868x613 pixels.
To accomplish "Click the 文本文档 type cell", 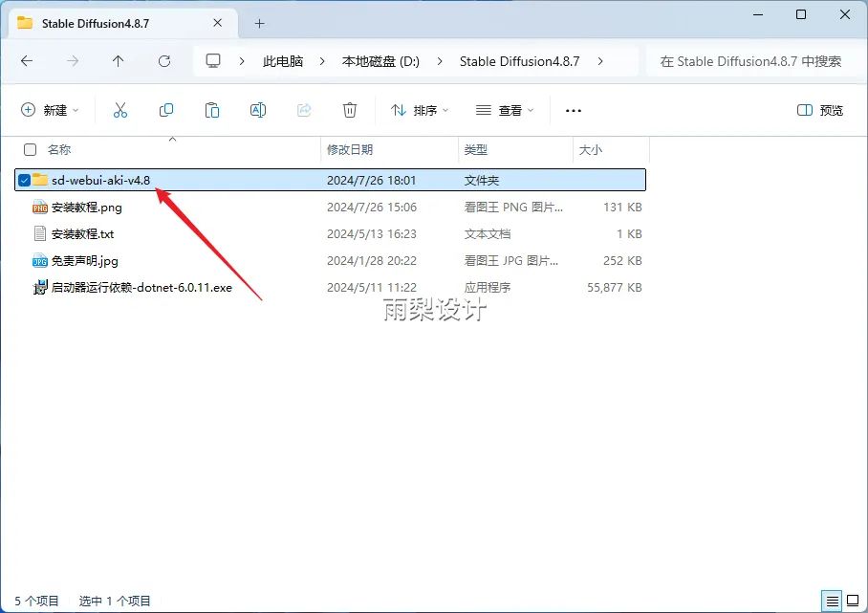I will tap(488, 233).
